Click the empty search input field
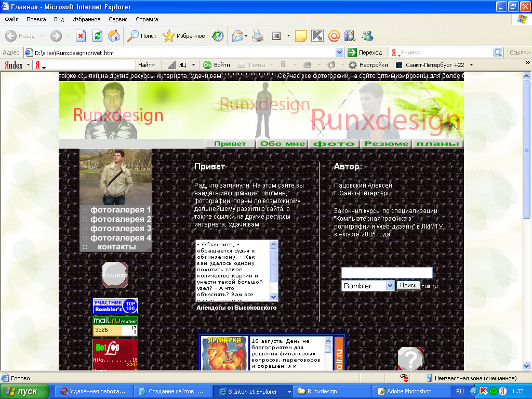Viewport: 532px width, 399px height. 387,272
